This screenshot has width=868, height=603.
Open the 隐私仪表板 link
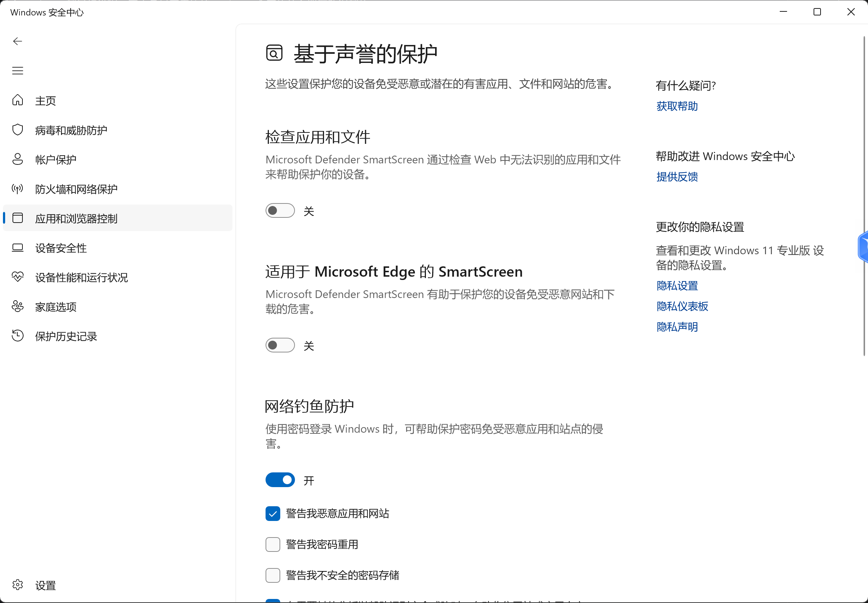[x=682, y=306]
